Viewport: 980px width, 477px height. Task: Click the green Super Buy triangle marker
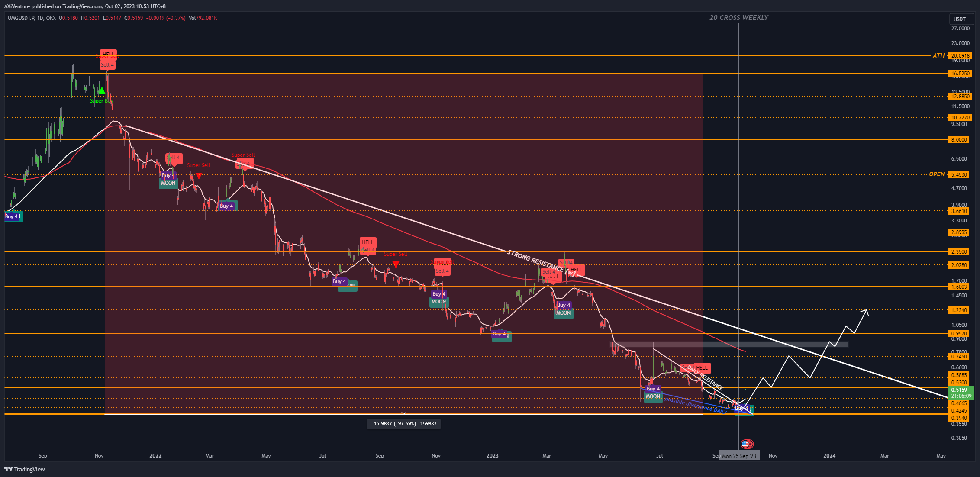(x=102, y=91)
